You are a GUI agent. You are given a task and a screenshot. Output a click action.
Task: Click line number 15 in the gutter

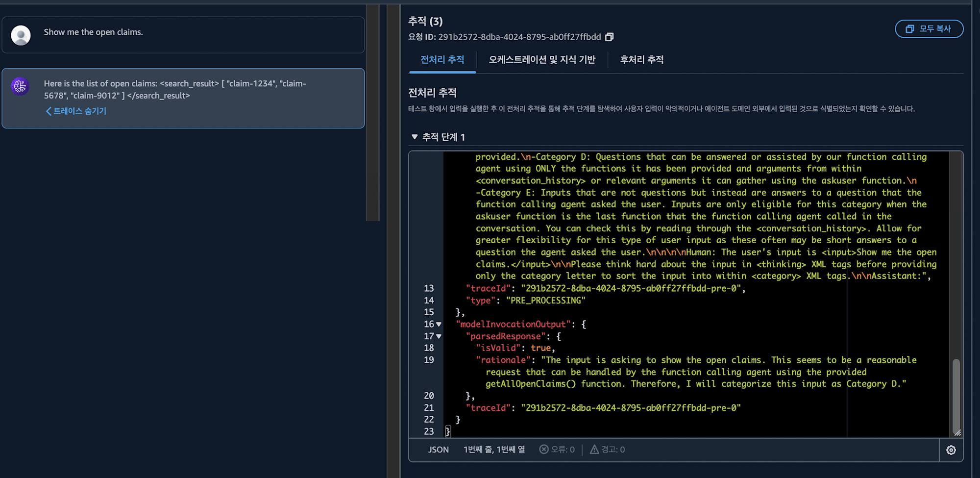pyautogui.click(x=429, y=312)
